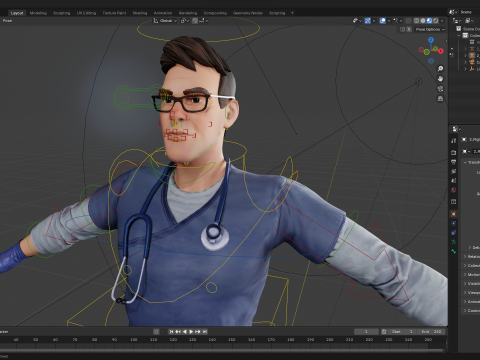Screen dimensions: 480x360
Task: Expand the Motion Paths panel
Action: [x=471, y=274]
